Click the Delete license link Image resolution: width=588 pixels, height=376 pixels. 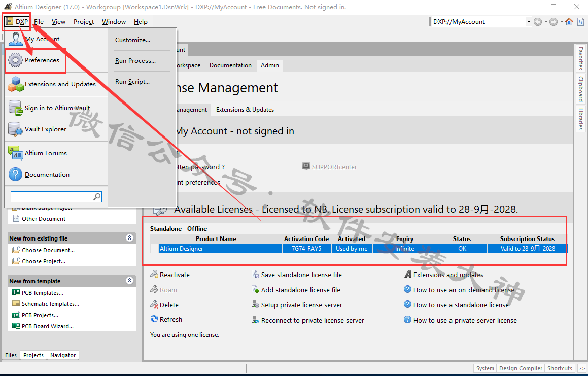click(x=169, y=305)
